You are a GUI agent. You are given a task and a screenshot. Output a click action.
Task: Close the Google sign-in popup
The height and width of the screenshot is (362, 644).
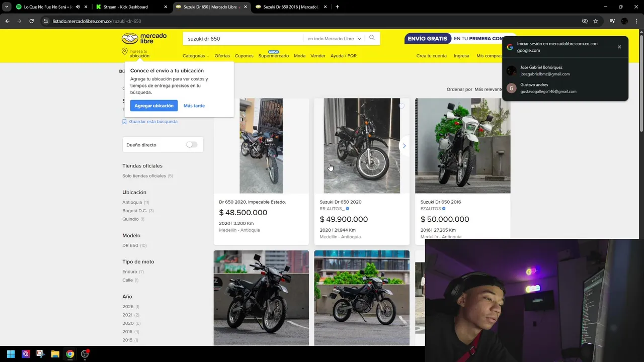619,47
